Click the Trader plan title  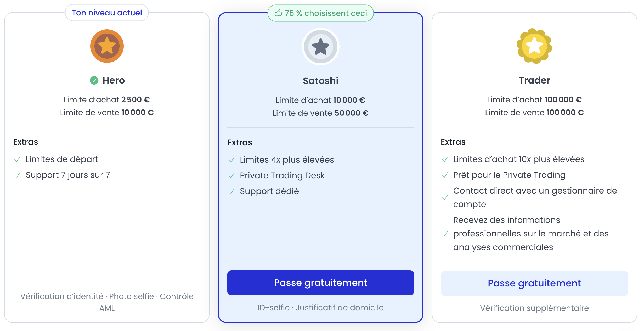(534, 80)
